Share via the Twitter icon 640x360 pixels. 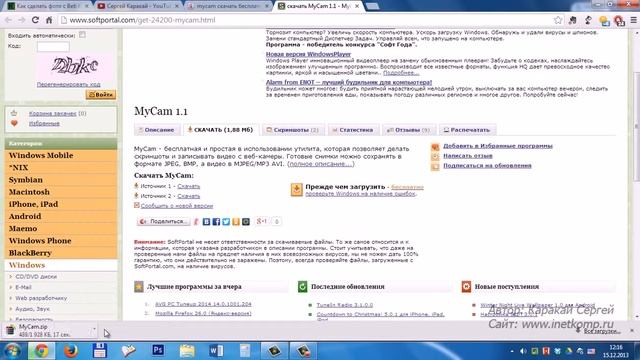coord(226,221)
